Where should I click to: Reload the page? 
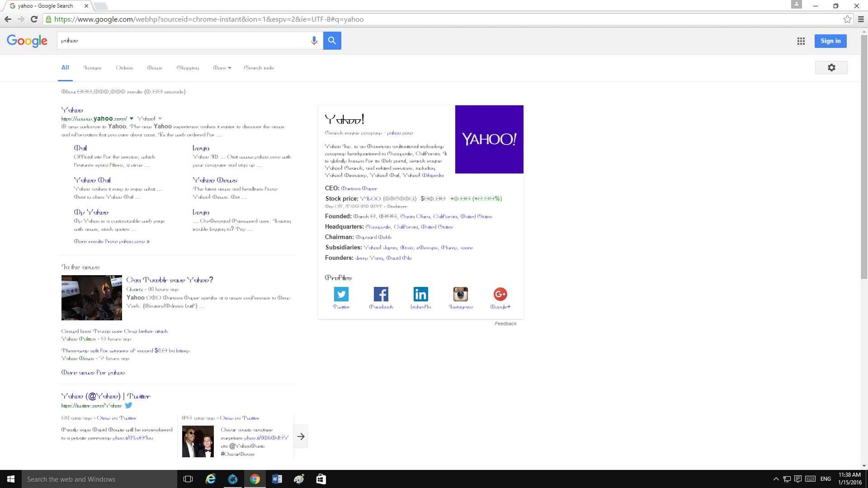click(34, 19)
